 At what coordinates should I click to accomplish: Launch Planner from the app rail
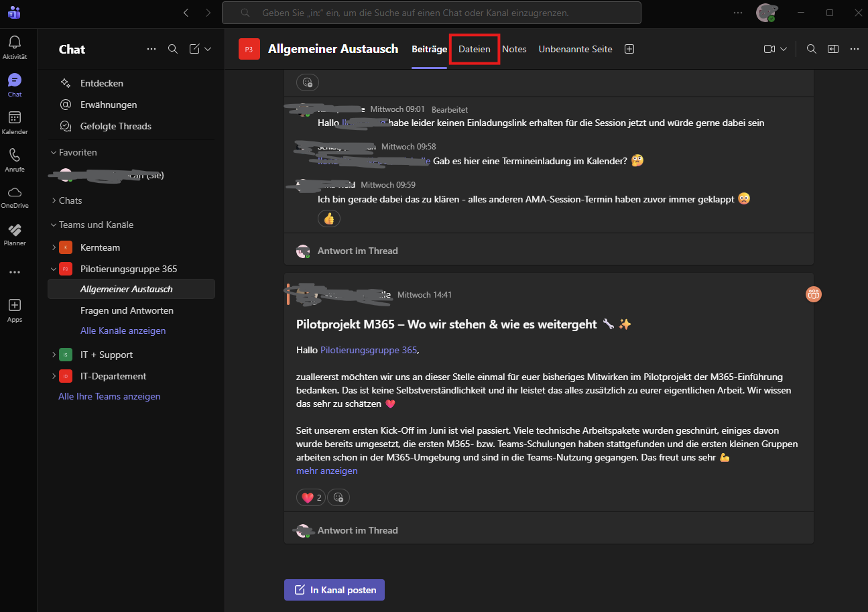point(15,230)
